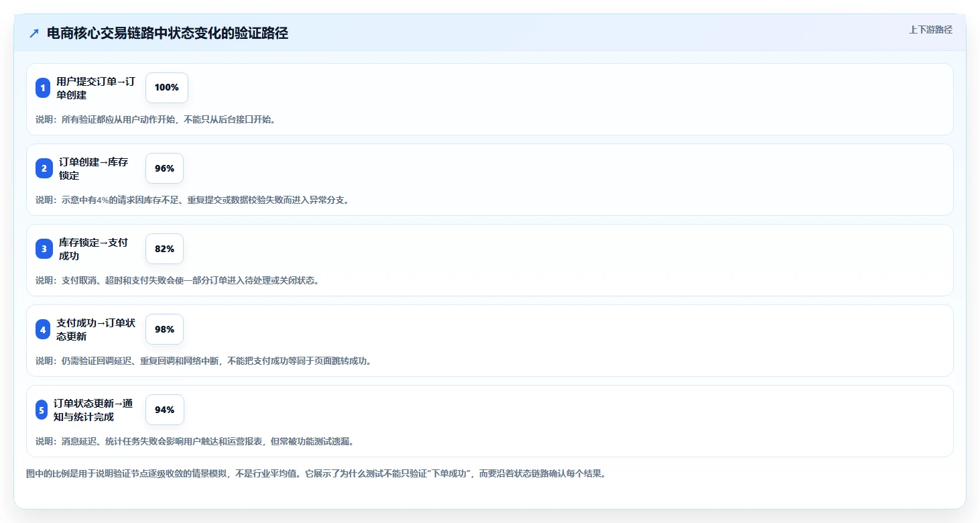Screen dimensions: 980x523
Task: Click the arrow icon beside the panel title
Action: 34,33
